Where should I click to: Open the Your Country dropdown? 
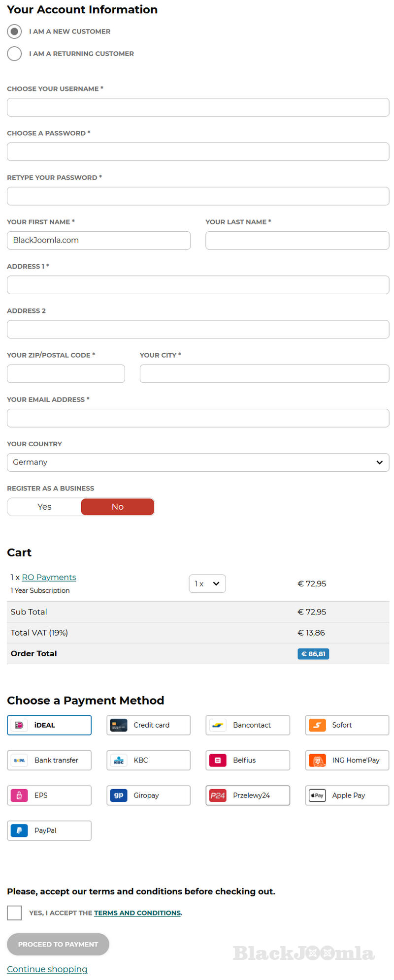point(198,462)
